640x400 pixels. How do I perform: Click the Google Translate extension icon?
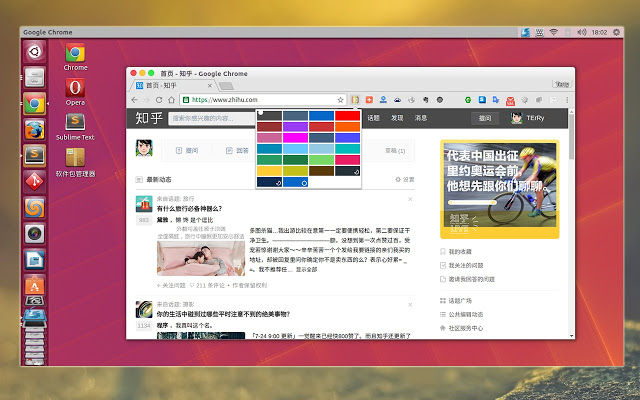pyautogui.click(x=496, y=100)
